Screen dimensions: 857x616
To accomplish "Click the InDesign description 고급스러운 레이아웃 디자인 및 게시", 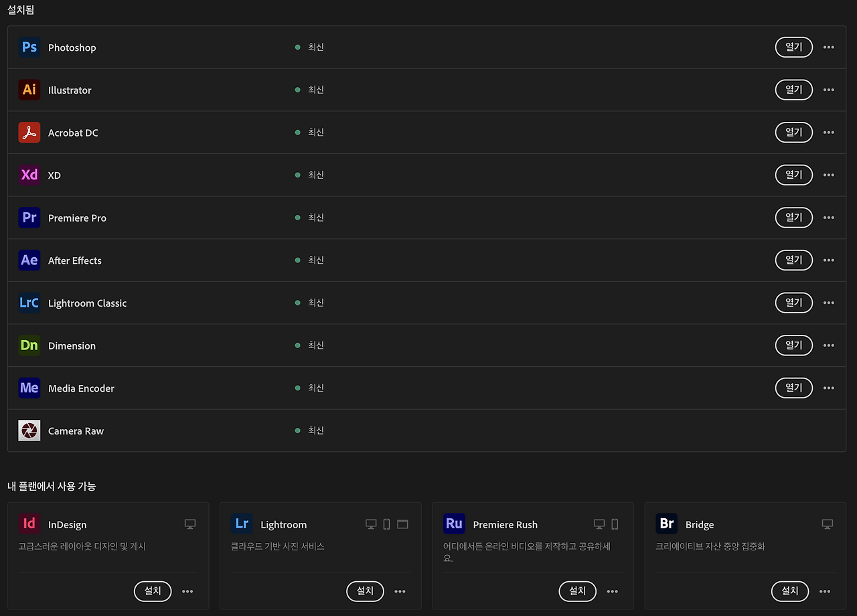I will [82, 546].
